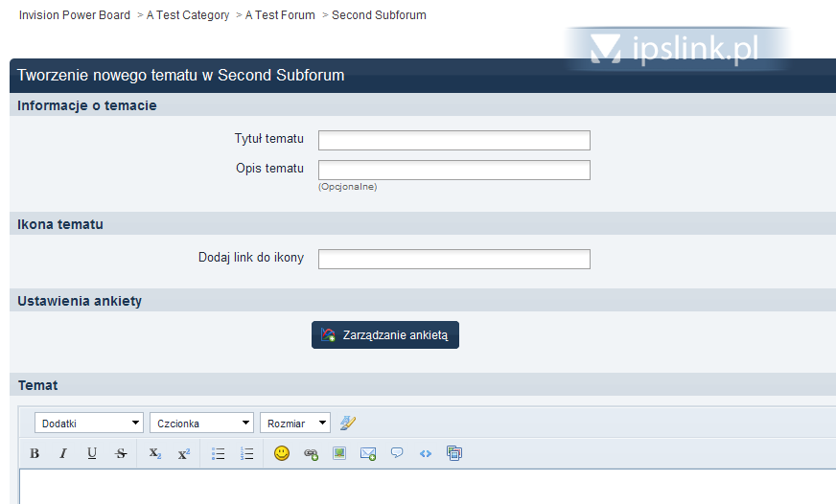This screenshot has width=836, height=504.
Task: Insert an image into the post
Action: (339, 454)
